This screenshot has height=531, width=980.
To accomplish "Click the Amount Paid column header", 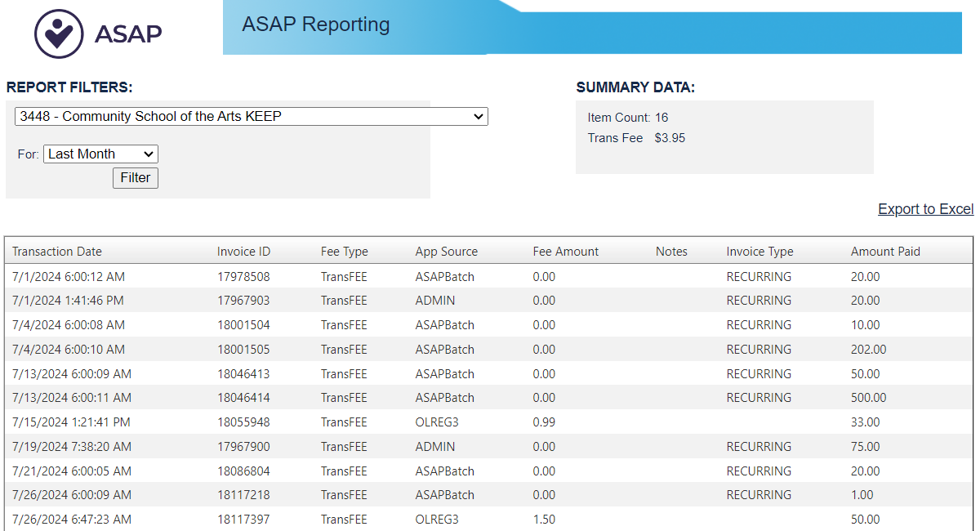I will [885, 252].
